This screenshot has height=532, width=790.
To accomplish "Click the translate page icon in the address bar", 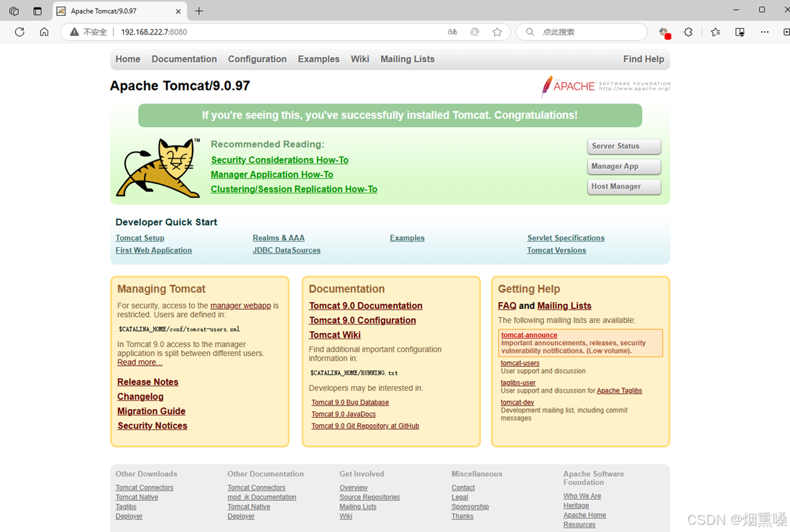I will pos(452,32).
